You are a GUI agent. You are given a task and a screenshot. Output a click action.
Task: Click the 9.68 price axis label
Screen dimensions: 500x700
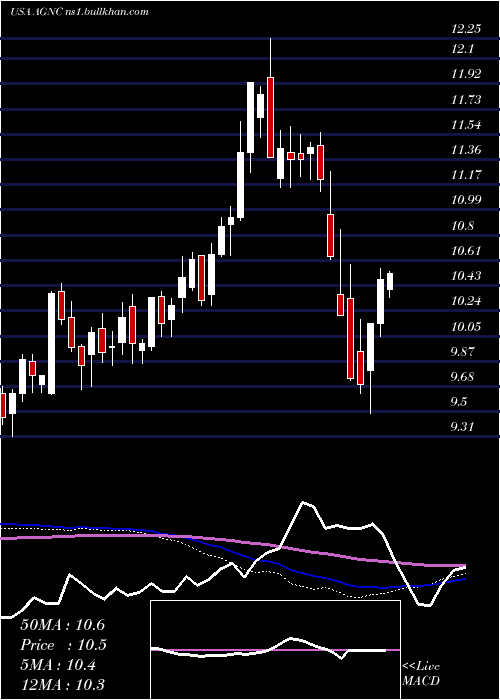462,377
